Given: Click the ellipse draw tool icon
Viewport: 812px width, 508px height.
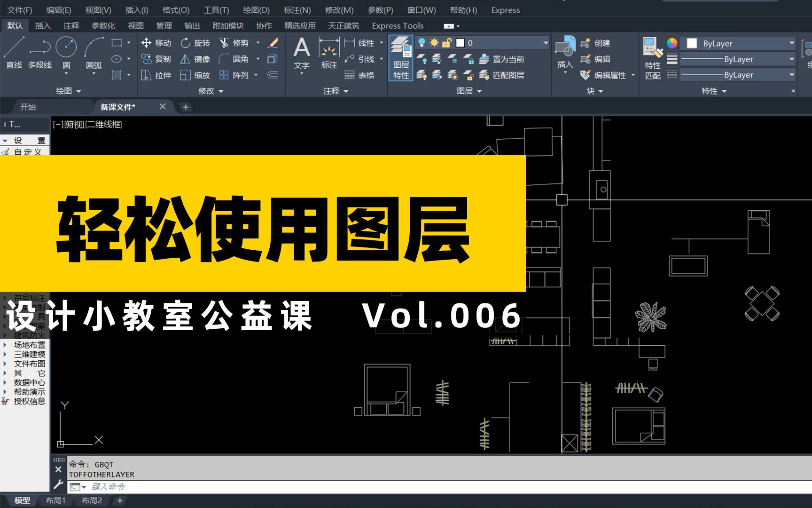Looking at the screenshot, I should coord(117,59).
